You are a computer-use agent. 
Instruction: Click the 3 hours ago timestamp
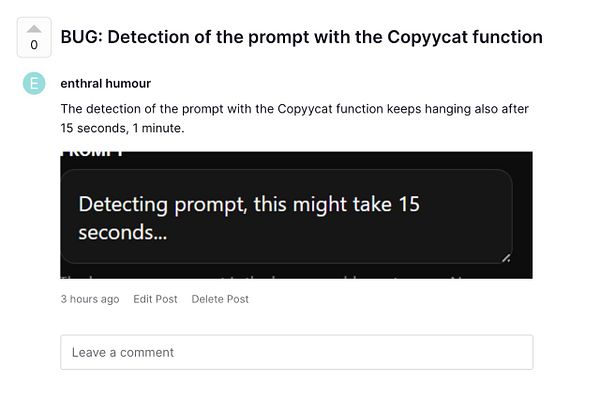coord(90,299)
